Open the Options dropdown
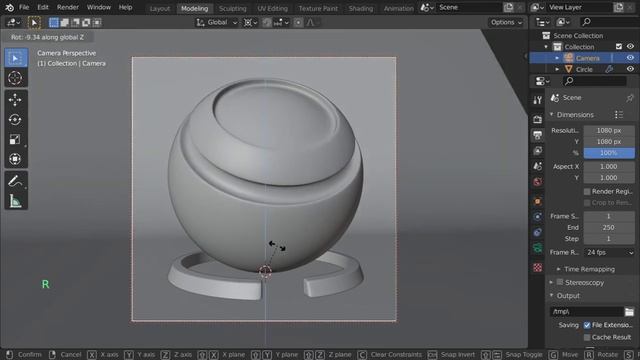This screenshot has height=360, width=640. coord(506,22)
